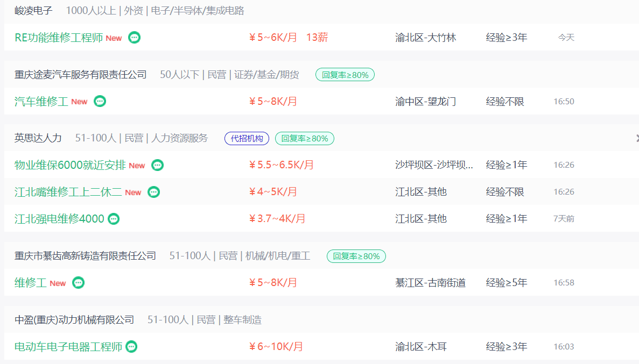The height and width of the screenshot is (364, 639).
Task: Start chat for 物业维保6000就近安排 job
Action: tap(157, 165)
